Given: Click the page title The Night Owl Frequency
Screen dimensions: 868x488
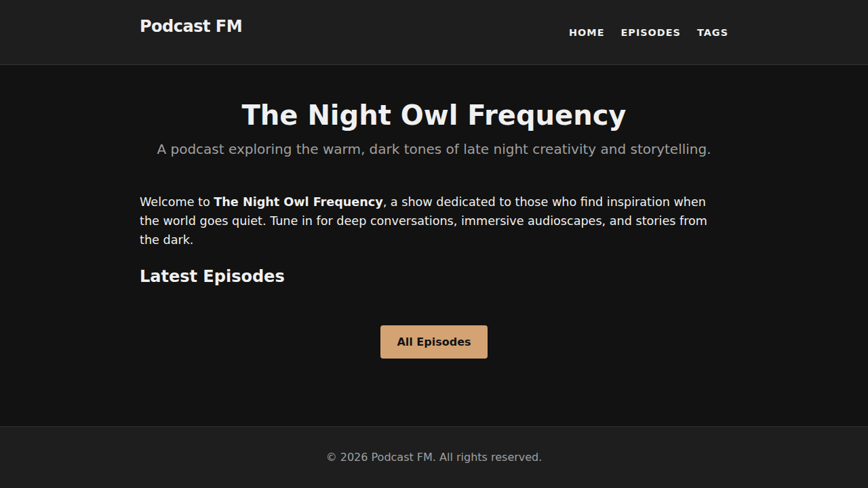Looking at the screenshot, I should (x=433, y=115).
